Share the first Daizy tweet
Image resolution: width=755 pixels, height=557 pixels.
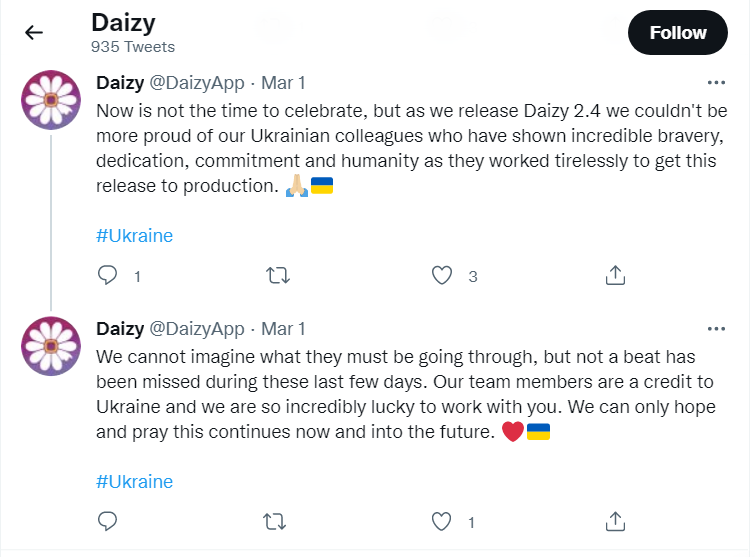[616, 275]
